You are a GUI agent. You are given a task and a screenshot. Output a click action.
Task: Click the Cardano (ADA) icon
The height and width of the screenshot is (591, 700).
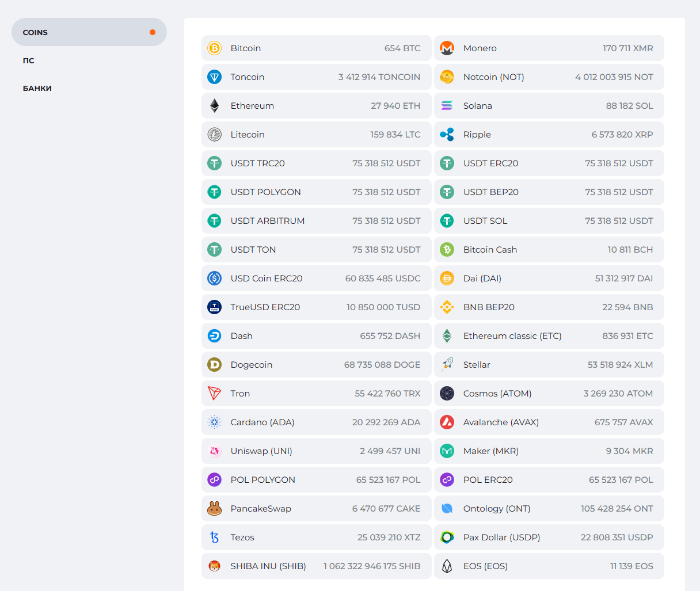[215, 422]
